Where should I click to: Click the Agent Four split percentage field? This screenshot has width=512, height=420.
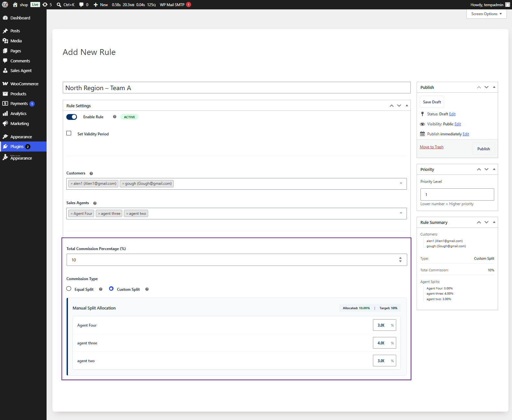[x=384, y=325]
